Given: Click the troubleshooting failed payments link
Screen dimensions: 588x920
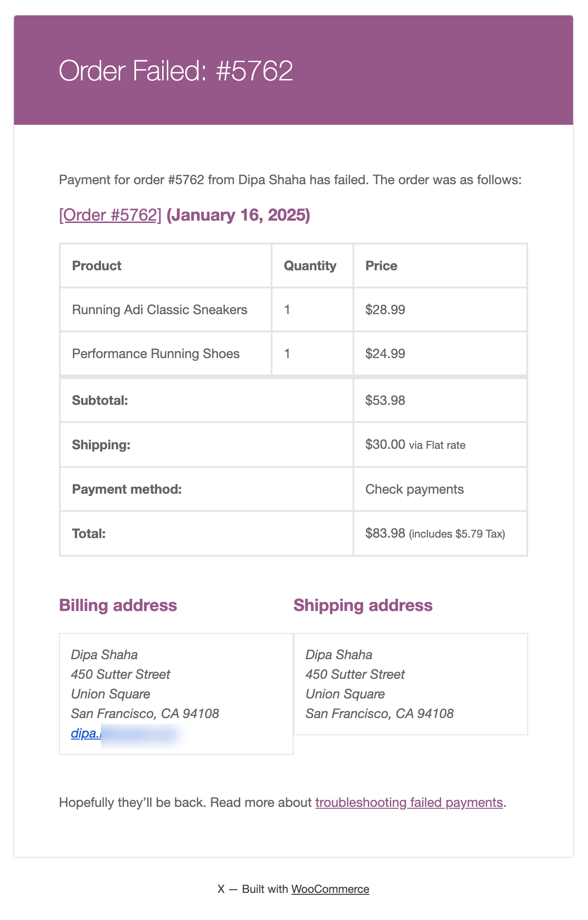Looking at the screenshot, I should pos(409,802).
